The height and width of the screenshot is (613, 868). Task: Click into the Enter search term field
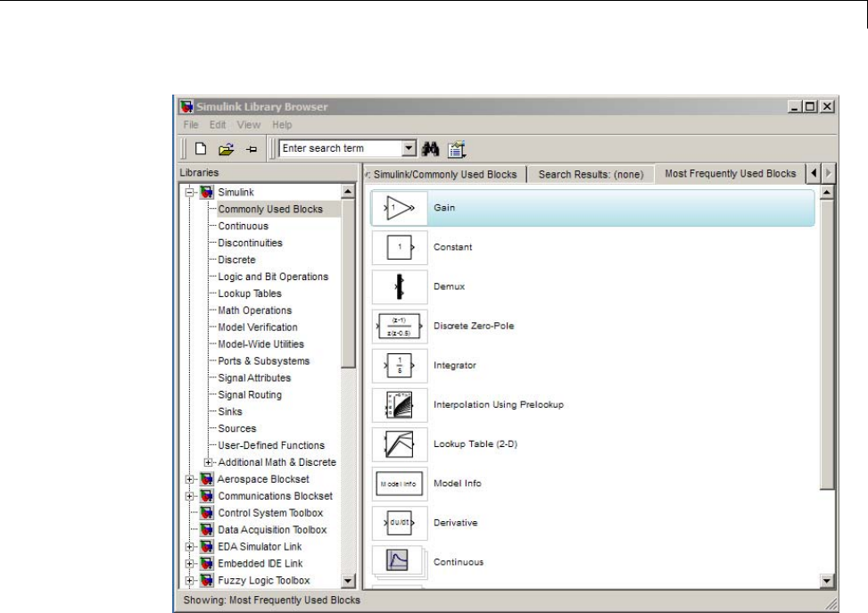point(339,149)
